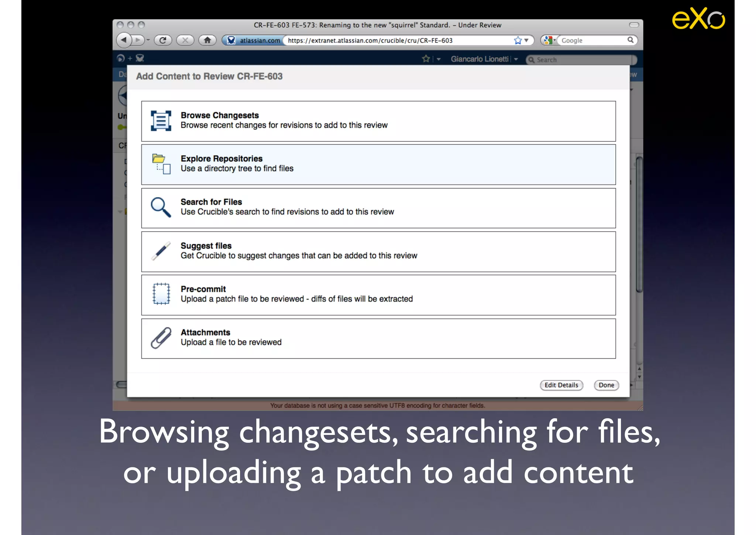Screen dimensions: 756x535
Task: Click the atlassian.com site identity badge
Action: tap(253, 40)
